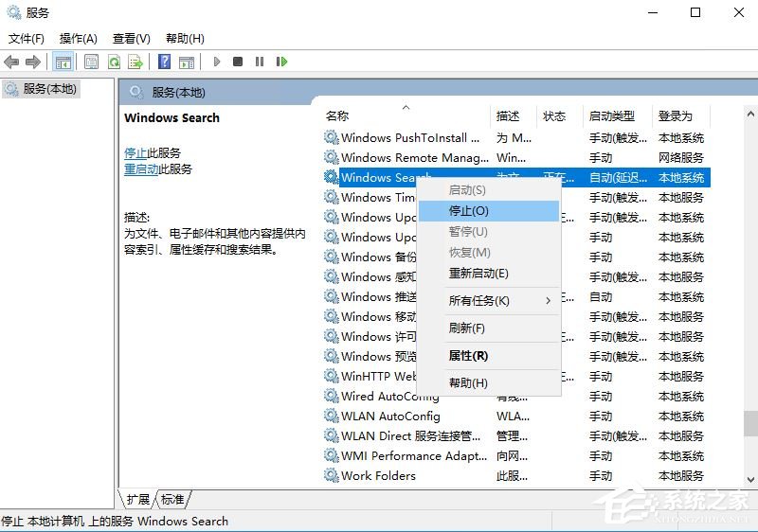Open the 查看(V) menu
Viewport: 758px width, 532px height.
131,39
